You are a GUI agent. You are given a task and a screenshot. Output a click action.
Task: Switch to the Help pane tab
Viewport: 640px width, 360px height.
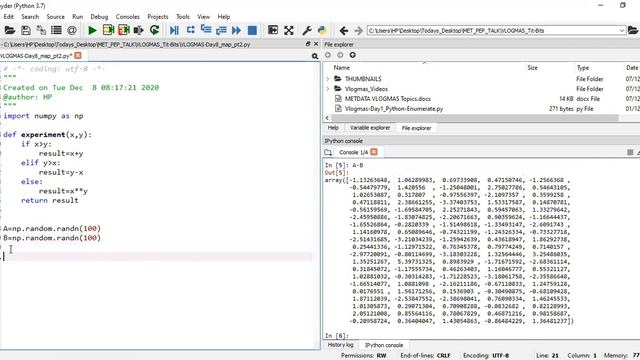tap(333, 128)
